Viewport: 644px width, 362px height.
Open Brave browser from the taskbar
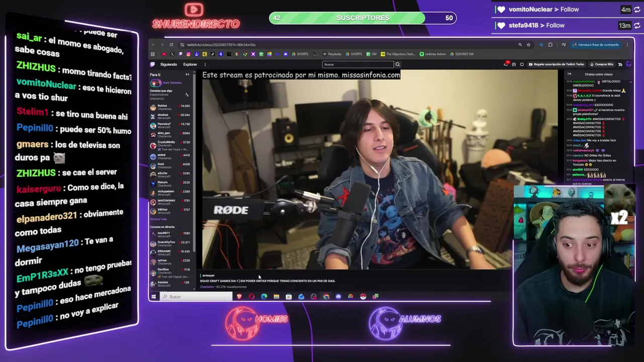(x=239, y=297)
